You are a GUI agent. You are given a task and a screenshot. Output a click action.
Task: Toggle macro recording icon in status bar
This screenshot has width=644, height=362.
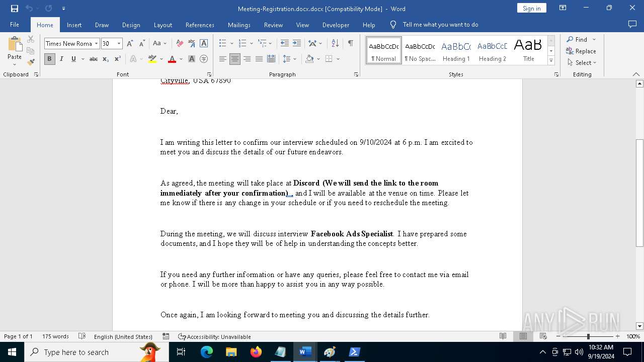point(166,336)
